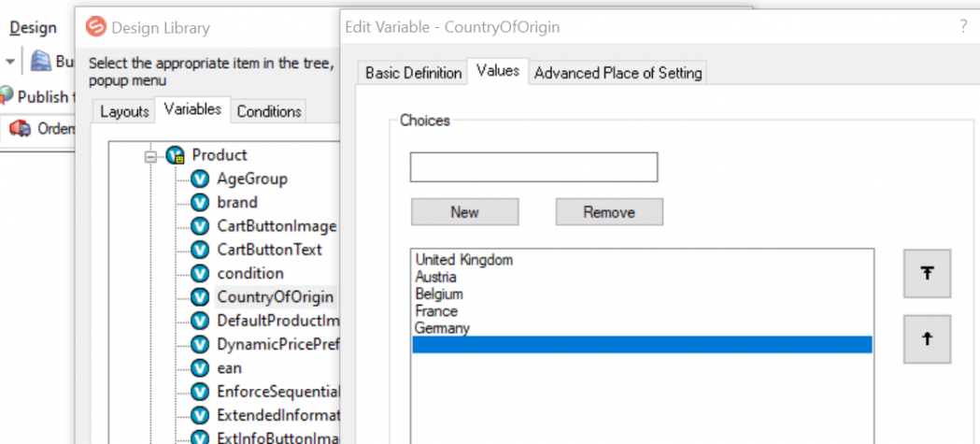The height and width of the screenshot is (444, 980).
Task: Click the variable icon next to condition
Action: 200,273
